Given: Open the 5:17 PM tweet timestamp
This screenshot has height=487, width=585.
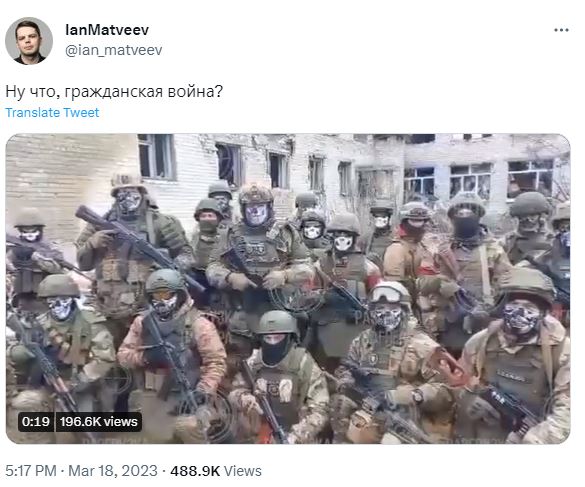Looking at the screenshot, I should coord(31,471).
